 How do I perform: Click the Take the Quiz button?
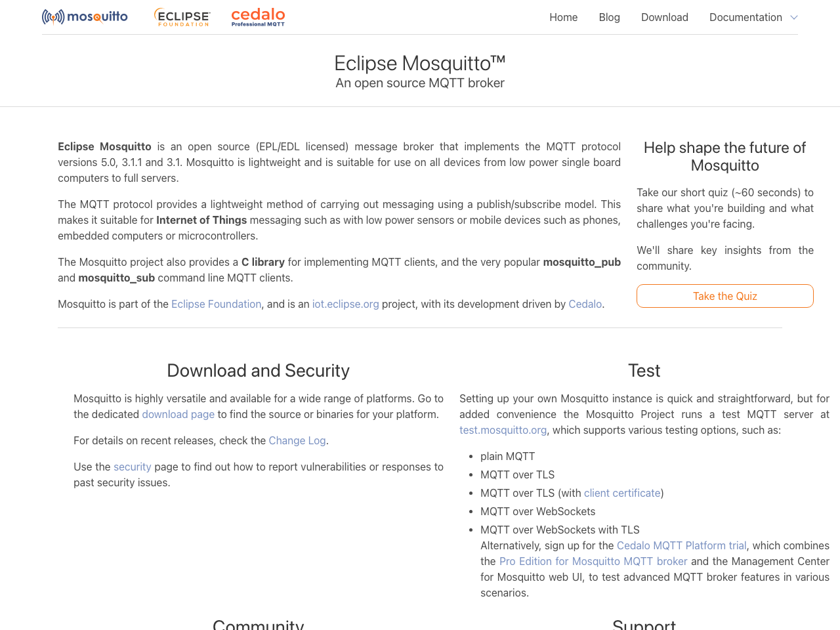724,295
